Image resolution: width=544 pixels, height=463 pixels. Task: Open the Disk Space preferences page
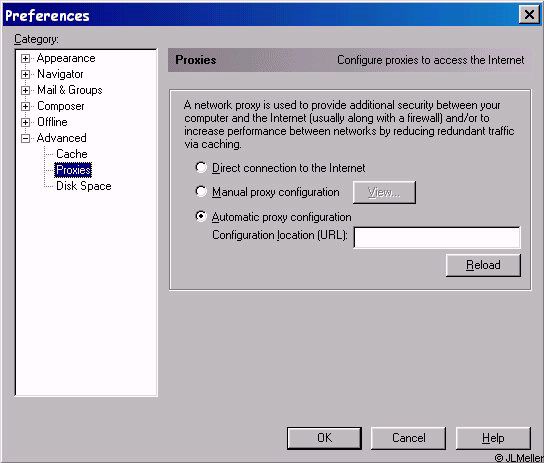pos(84,186)
